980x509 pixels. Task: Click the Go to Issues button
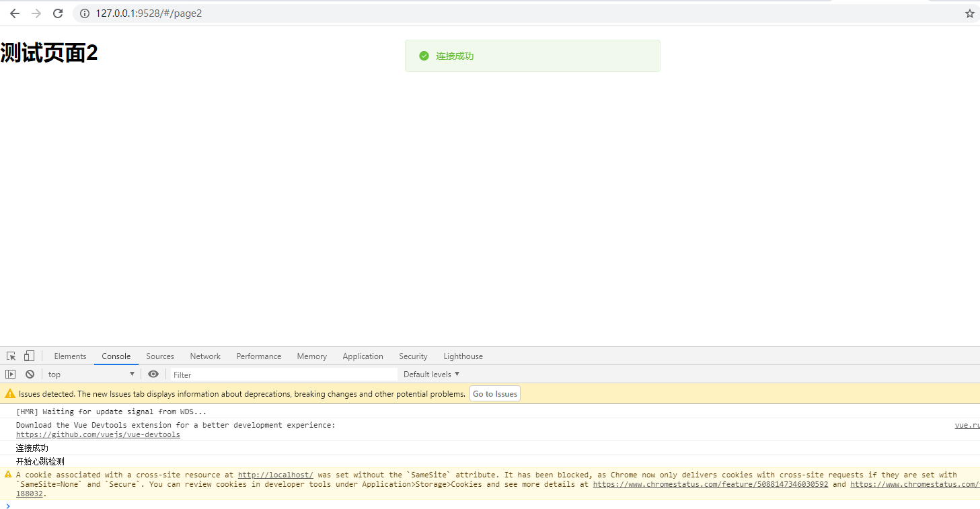click(x=494, y=393)
